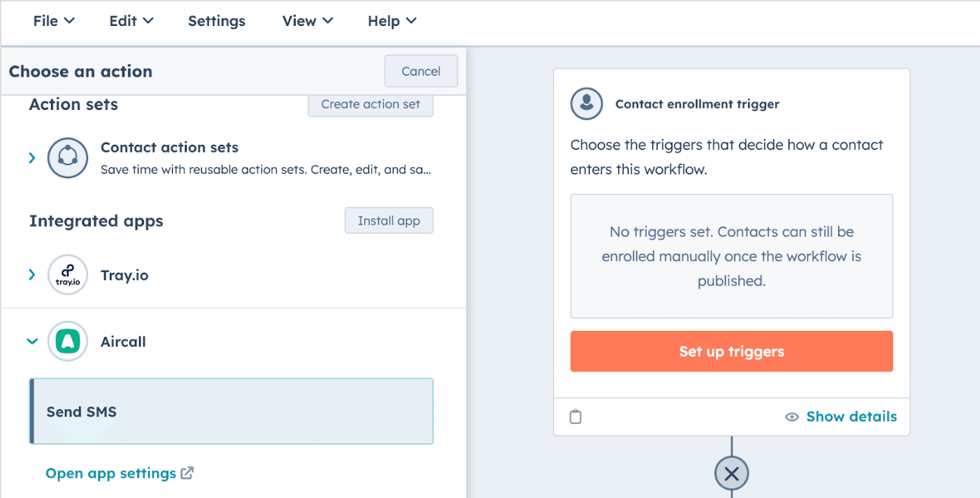980x498 pixels.
Task: Click the green Aircall app logo
Action: click(68, 341)
